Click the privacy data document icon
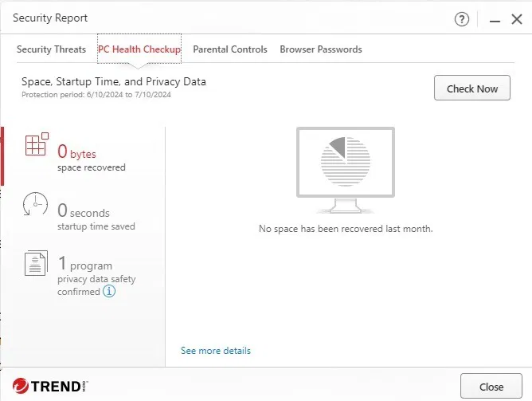Screen dimensions: 532x401 tap(36, 263)
